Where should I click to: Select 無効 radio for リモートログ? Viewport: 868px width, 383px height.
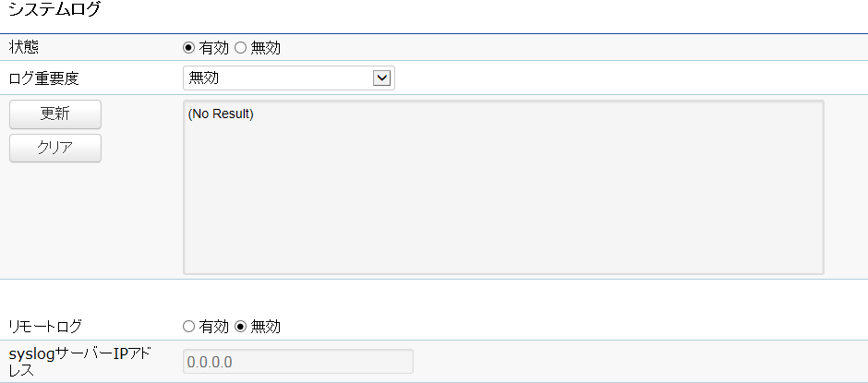pos(240,327)
